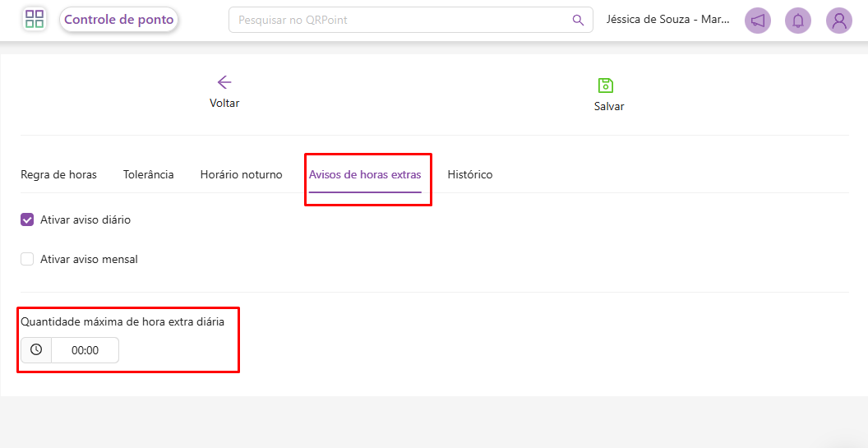Enable the Ativar aviso mensal checkbox
Screen dimensions: 868x448
27,260
